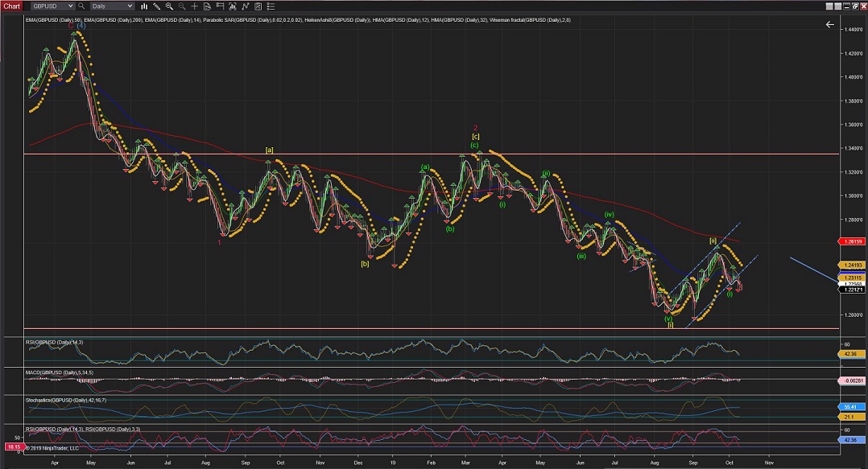
Task: Open the indicators line-graph icon
Action: 246,6
